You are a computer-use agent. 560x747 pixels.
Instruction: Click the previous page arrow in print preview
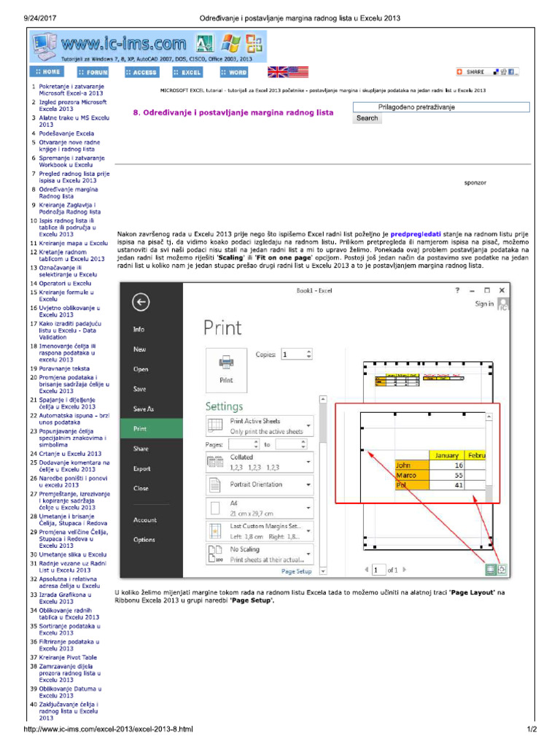366,570
